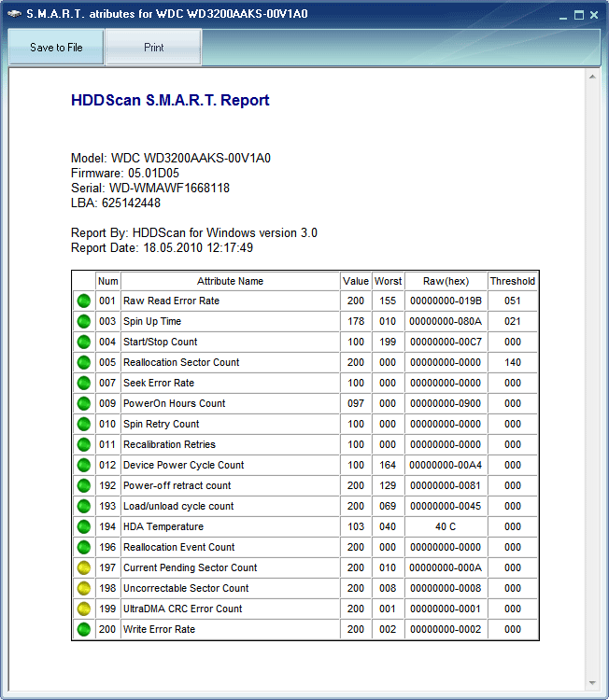Screen dimensions: 609x700
Task: Click raw value 00000000-080A
Action: (446, 321)
